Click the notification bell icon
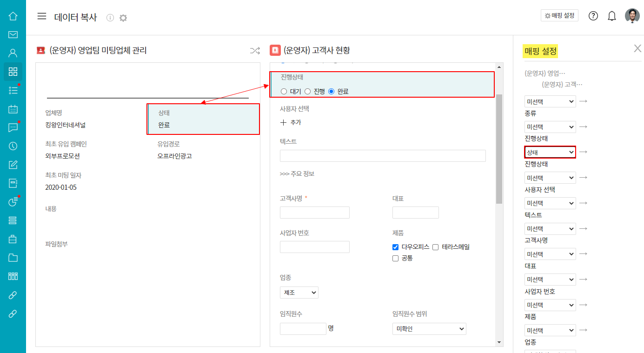Image resolution: width=644 pixels, height=353 pixels. click(612, 16)
